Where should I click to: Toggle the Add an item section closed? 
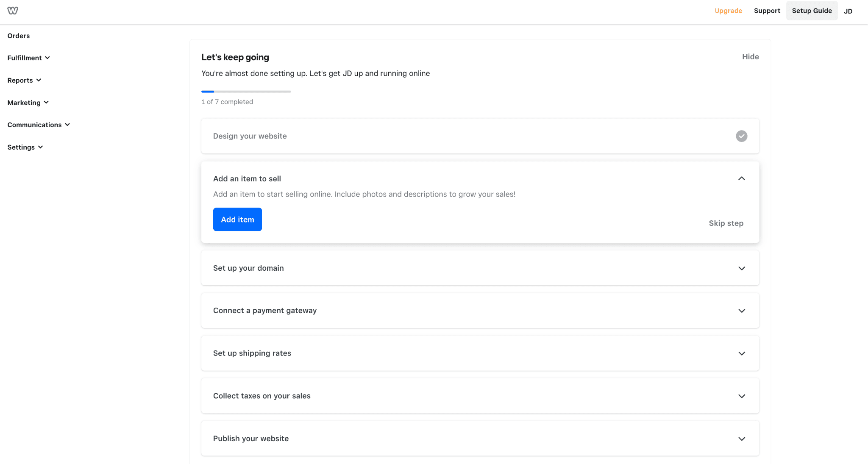pos(742,178)
